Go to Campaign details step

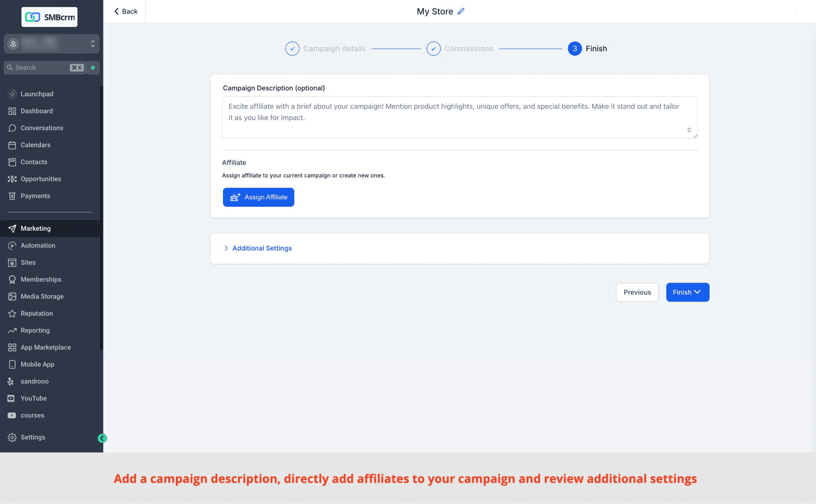pyautogui.click(x=325, y=49)
